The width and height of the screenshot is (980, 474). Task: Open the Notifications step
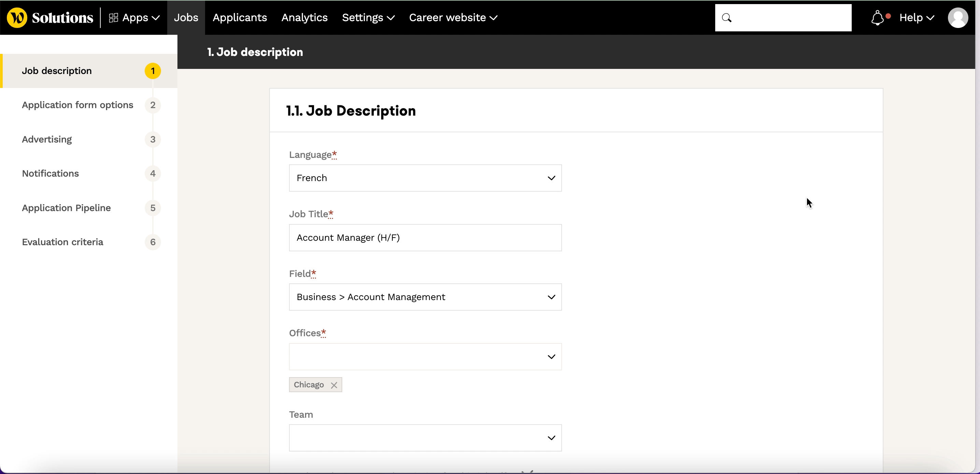click(50, 174)
